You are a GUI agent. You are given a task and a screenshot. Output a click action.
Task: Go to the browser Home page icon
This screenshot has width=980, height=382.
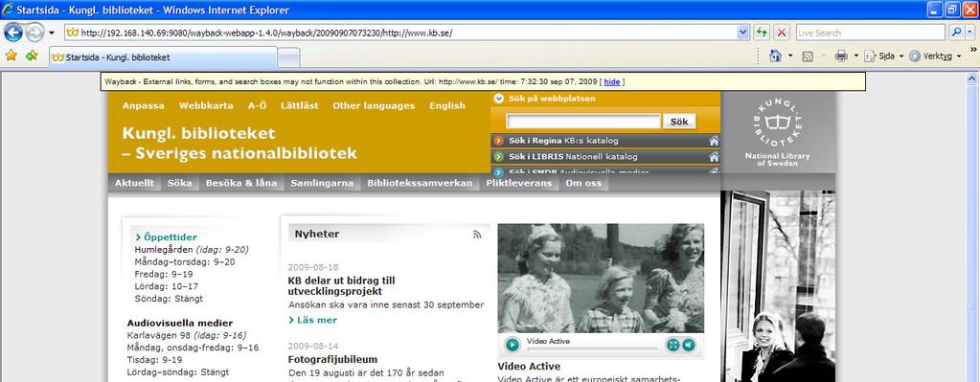point(775,56)
